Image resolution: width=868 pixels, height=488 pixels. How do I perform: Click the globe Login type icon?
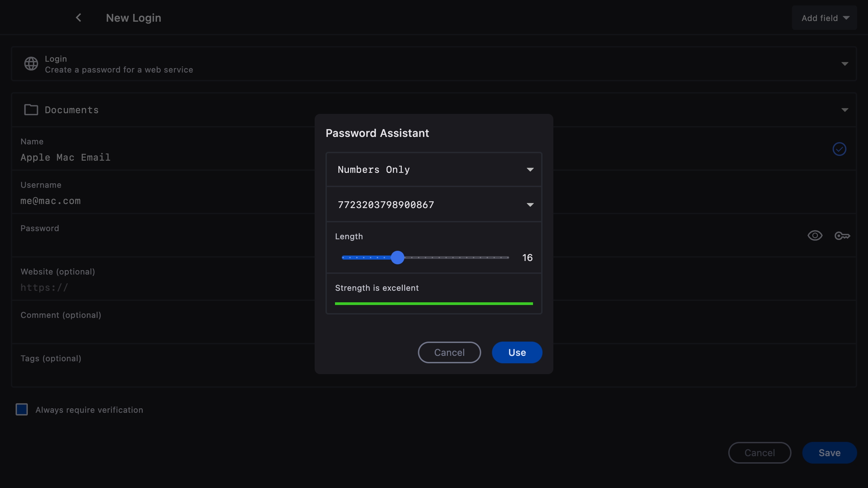point(31,64)
